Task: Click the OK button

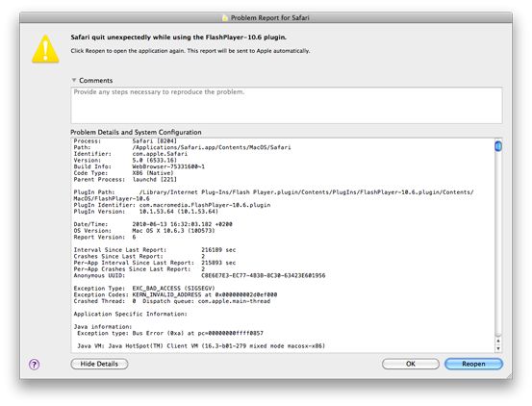Action: [x=411, y=364]
